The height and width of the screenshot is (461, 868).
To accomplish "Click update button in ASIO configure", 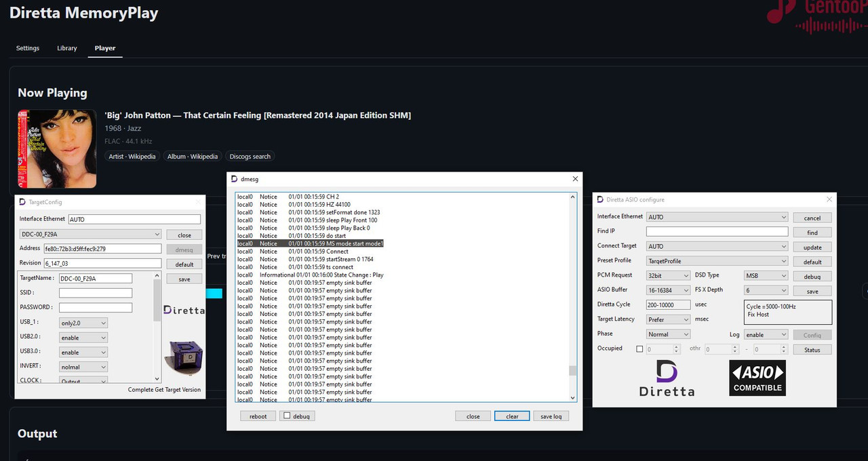I will pos(812,247).
